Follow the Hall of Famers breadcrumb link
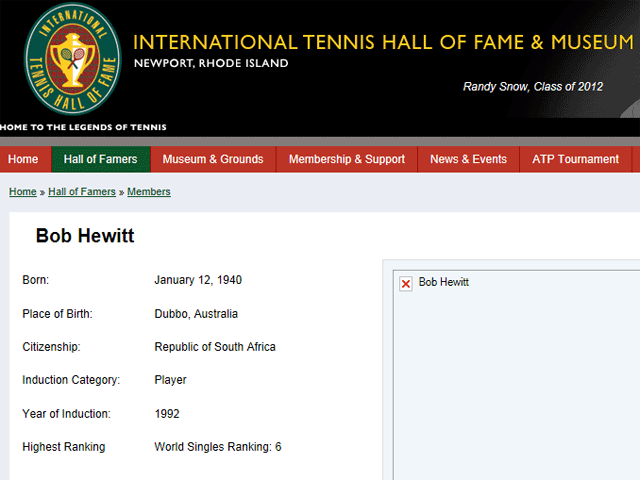 (x=82, y=192)
